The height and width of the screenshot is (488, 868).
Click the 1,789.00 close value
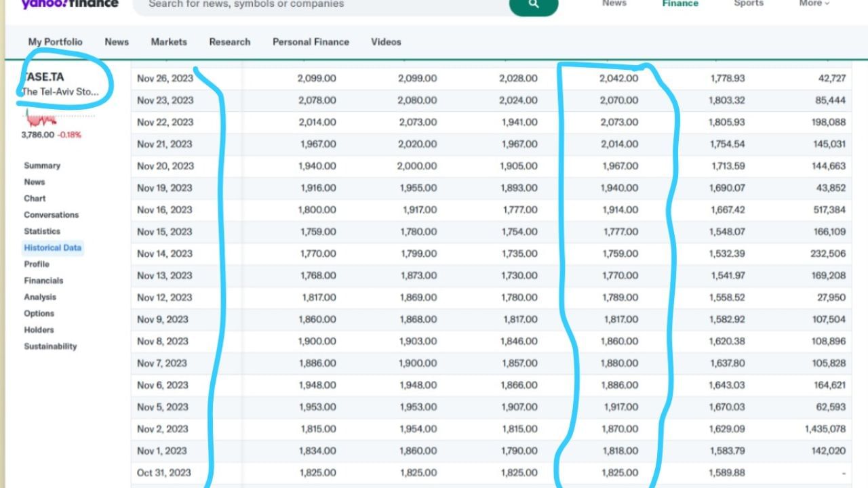[619, 298]
